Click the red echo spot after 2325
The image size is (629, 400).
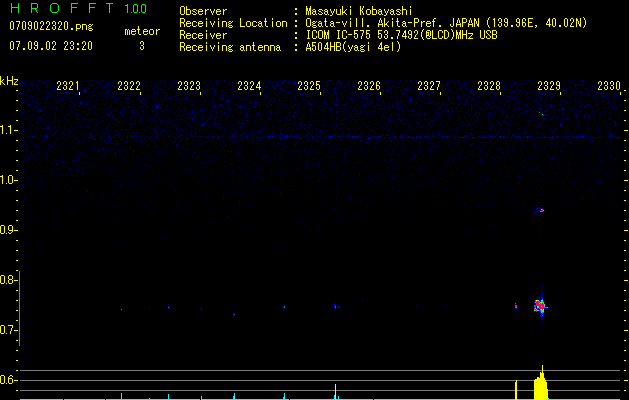tap(336, 307)
